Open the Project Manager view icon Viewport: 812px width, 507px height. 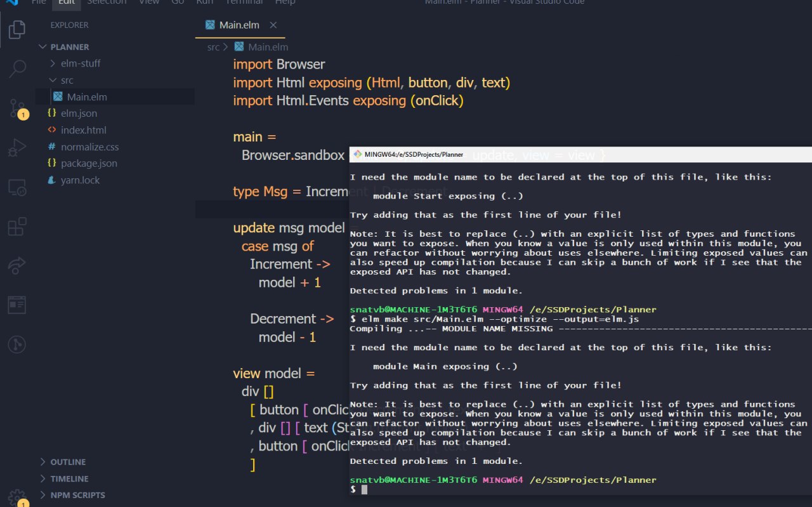coord(17,305)
